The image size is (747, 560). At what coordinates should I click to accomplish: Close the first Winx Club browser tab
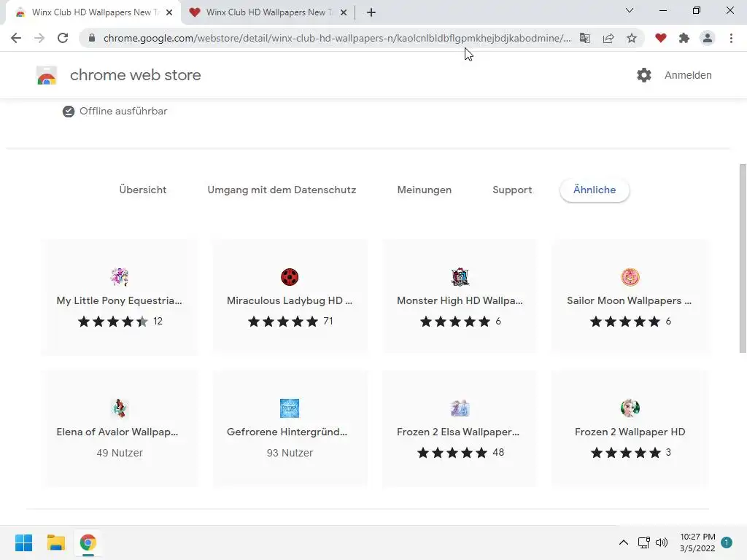click(x=169, y=12)
